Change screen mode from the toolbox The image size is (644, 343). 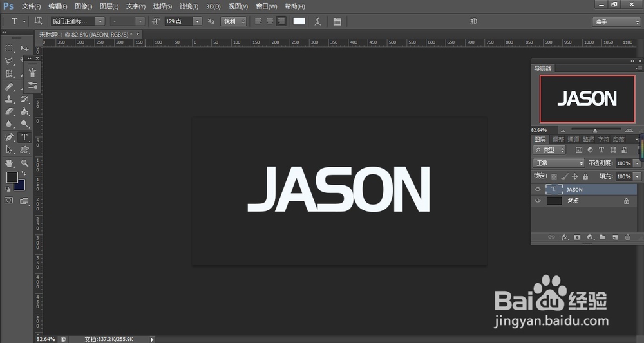pos(24,201)
